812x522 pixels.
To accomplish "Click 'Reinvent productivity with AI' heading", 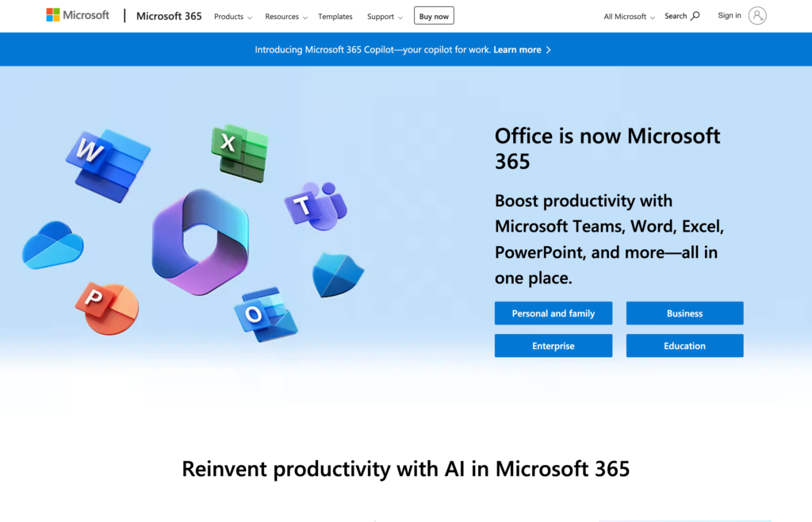I will coord(406,469).
